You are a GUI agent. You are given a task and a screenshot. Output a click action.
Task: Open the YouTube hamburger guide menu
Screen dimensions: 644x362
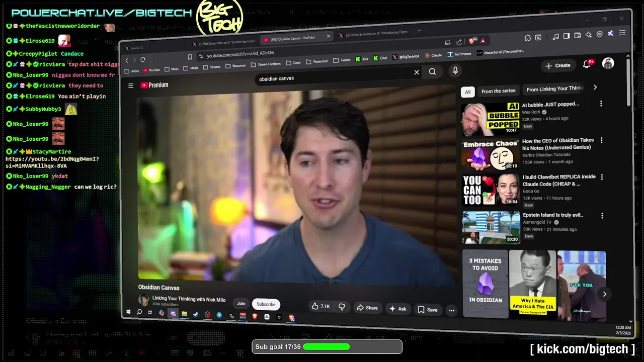pyautogui.click(x=131, y=85)
